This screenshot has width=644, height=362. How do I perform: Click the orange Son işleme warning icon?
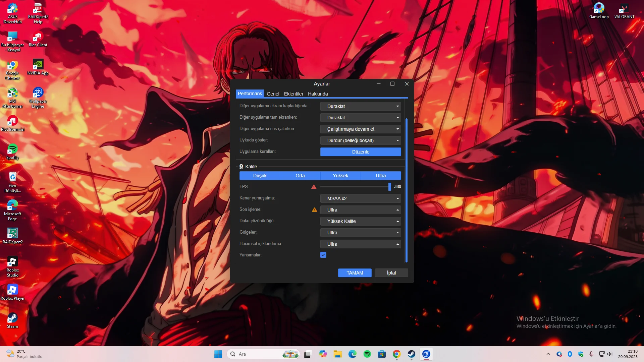[315, 209]
